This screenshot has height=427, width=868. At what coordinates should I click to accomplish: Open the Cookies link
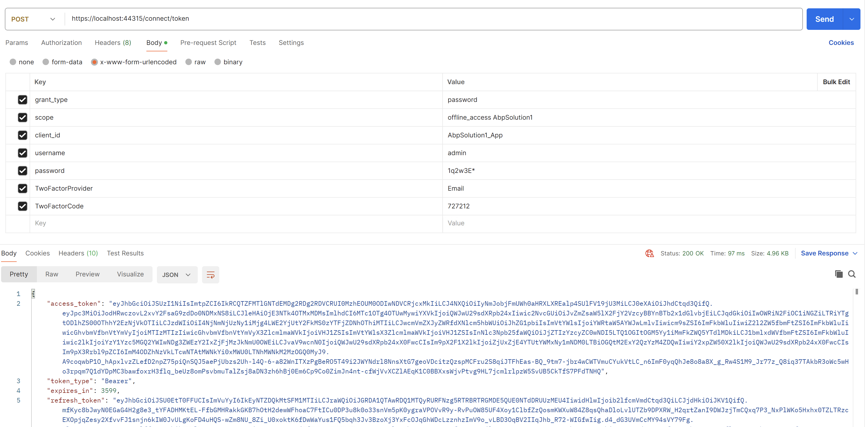click(841, 43)
